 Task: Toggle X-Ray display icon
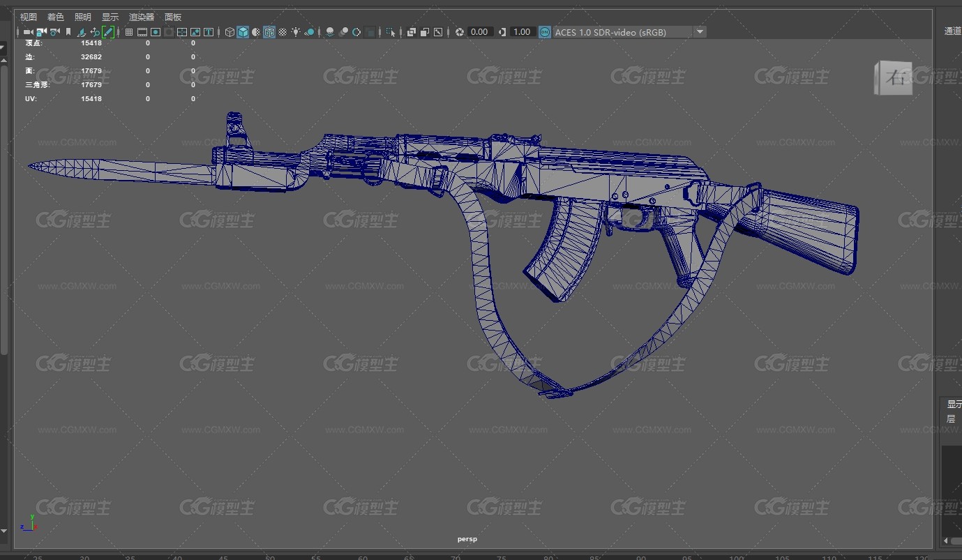tap(412, 32)
